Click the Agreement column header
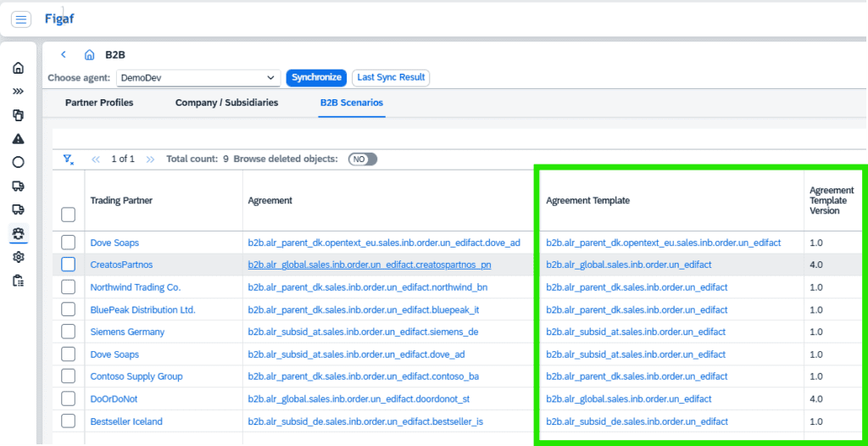This screenshot has height=446, width=868. click(x=270, y=201)
